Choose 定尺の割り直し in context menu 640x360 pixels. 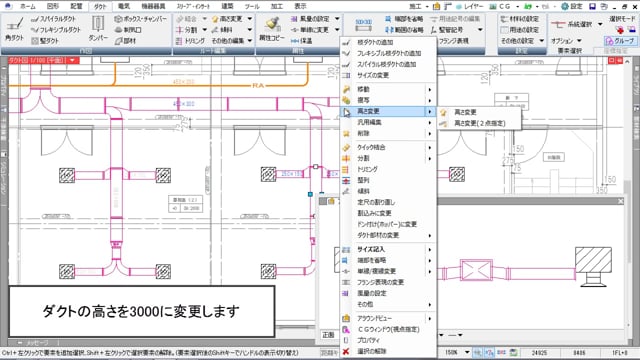[388, 202]
